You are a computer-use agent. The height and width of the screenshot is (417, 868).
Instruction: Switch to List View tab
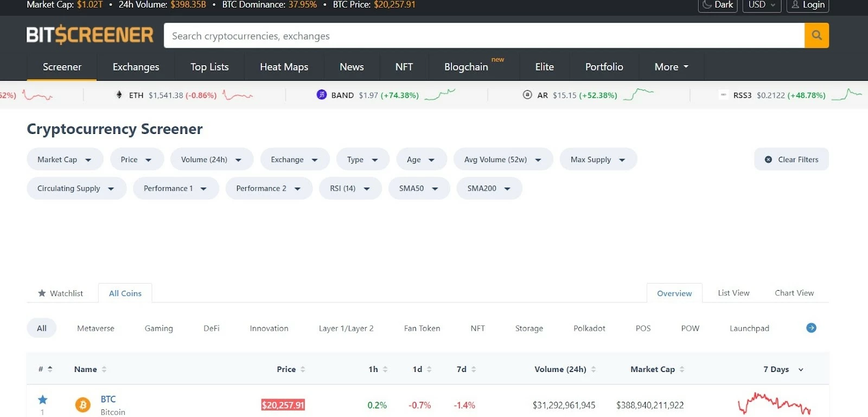coord(733,293)
